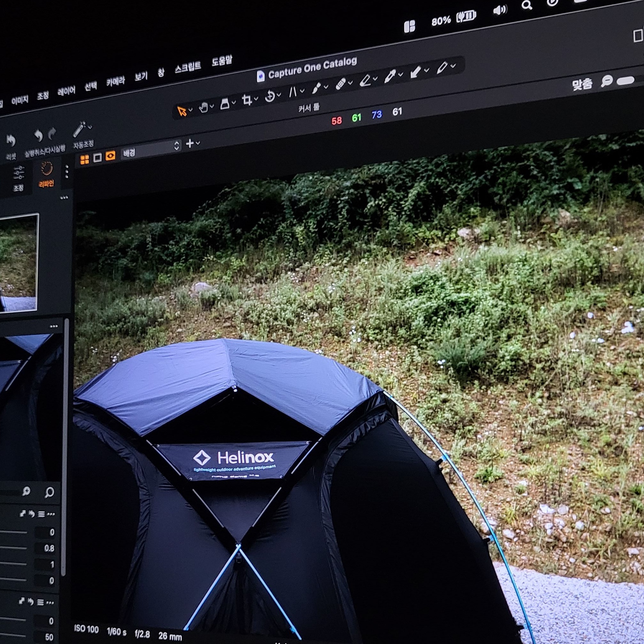The width and height of the screenshot is (644, 644).
Task: Expand the chevron beside the brush tool
Action: click(x=326, y=86)
